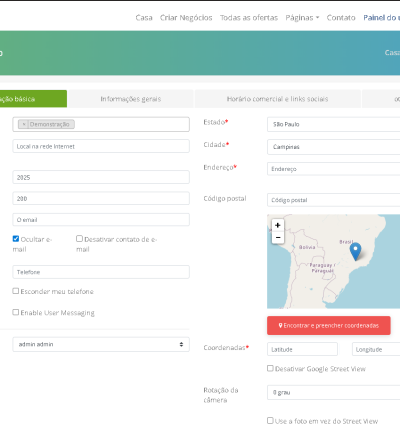Focus the Latitude input field
Viewport: 400px width, 424px height.
[302, 349]
